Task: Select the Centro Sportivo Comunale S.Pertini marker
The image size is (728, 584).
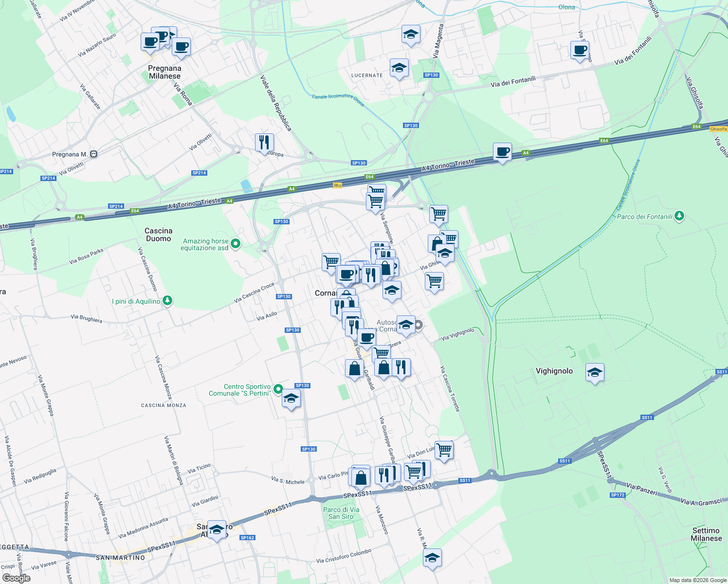Action: [278, 388]
